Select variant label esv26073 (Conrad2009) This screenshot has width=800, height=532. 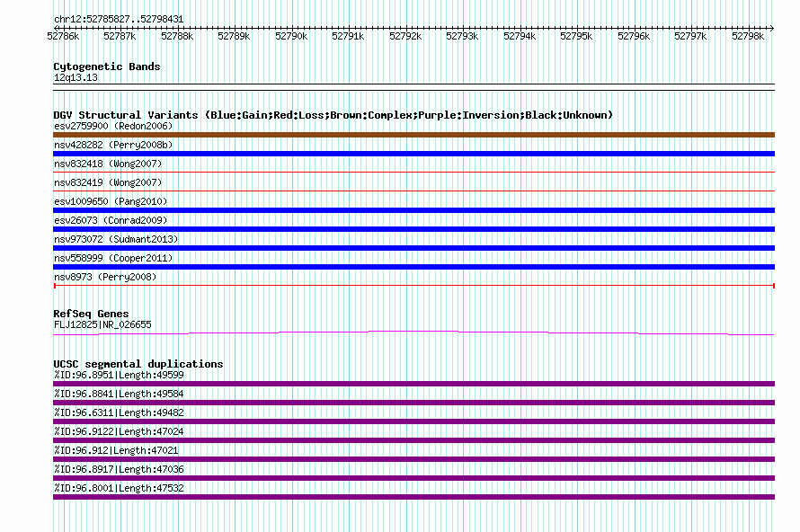tap(111, 220)
